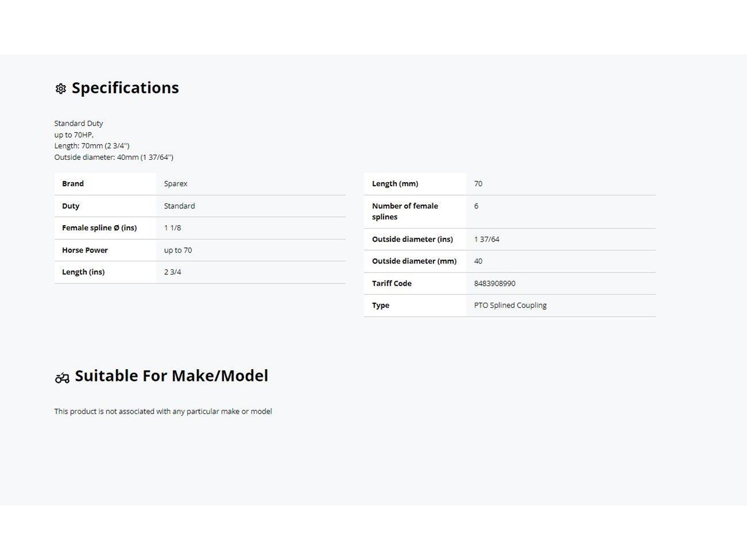Click the Female spline Ø (ins) label

pyautogui.click(x=99, y=228)
